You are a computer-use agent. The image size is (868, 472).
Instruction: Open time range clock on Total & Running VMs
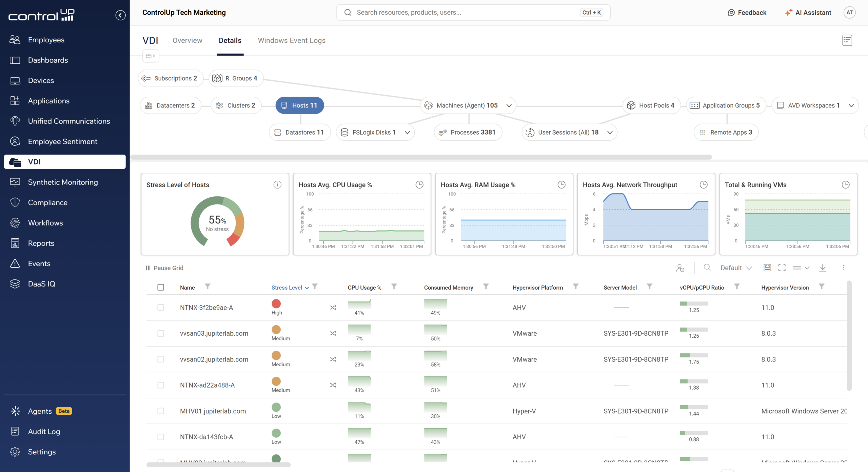[x=846, y=185]
